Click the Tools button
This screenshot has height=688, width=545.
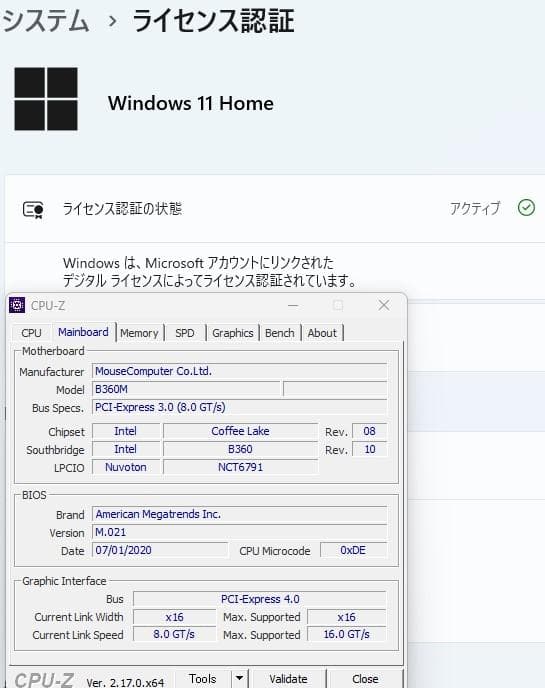203,679
